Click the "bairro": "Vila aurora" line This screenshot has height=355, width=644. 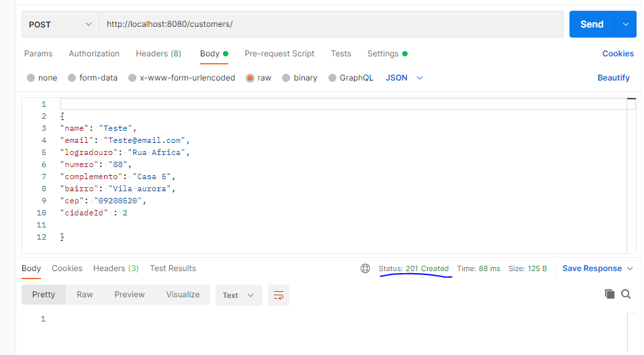point(118,189)
